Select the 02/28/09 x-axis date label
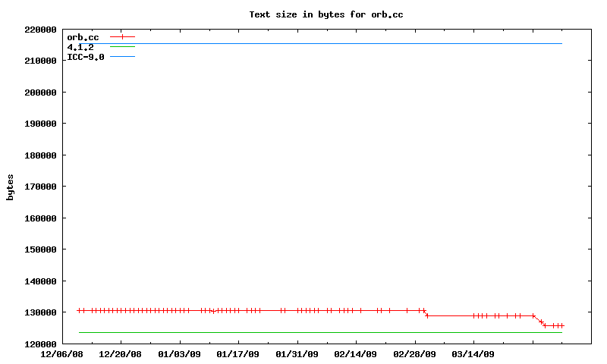The image size is (607, 364). pyautogui.click(x=415, y=354)
